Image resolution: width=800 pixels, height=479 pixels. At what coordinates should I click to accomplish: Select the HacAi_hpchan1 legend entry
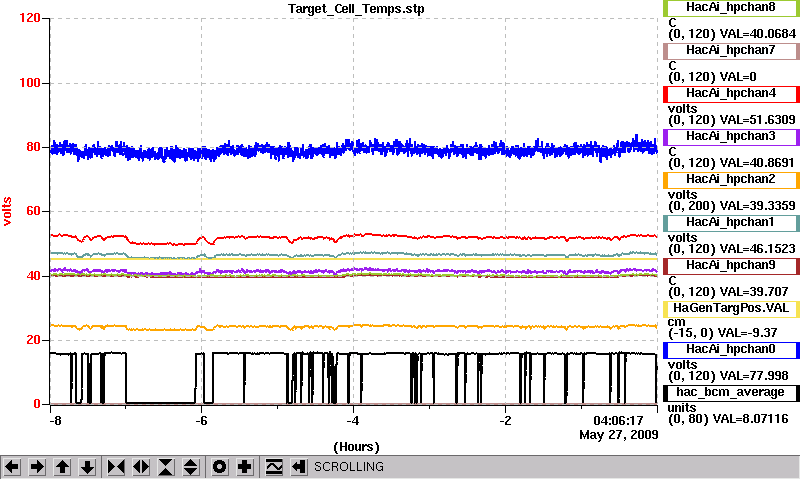click(x=731, y=223)
